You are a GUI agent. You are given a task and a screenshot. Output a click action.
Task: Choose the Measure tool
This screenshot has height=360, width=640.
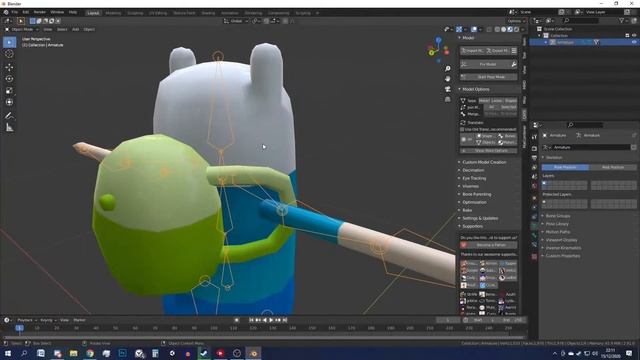(9, 128)
